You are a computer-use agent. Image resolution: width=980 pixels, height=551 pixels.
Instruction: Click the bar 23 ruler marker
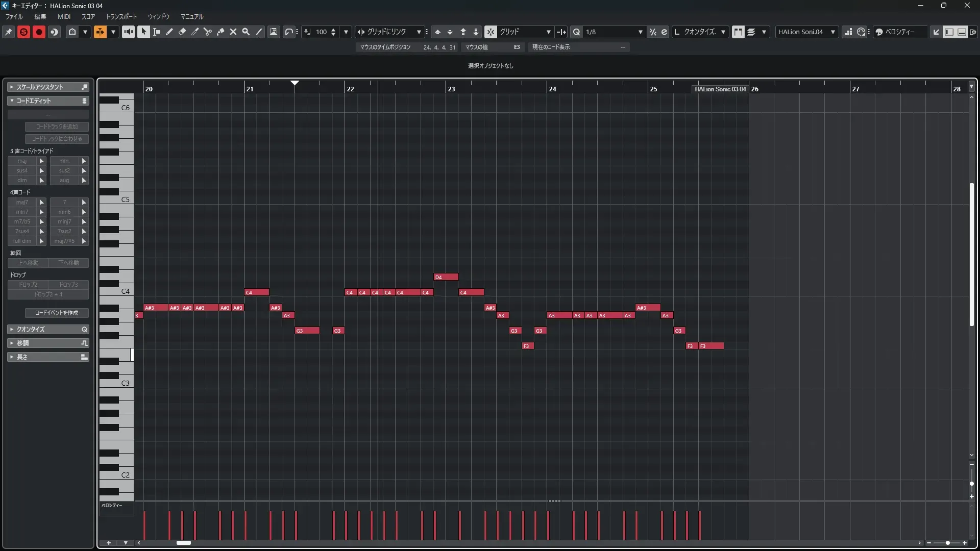coord(451,89)
